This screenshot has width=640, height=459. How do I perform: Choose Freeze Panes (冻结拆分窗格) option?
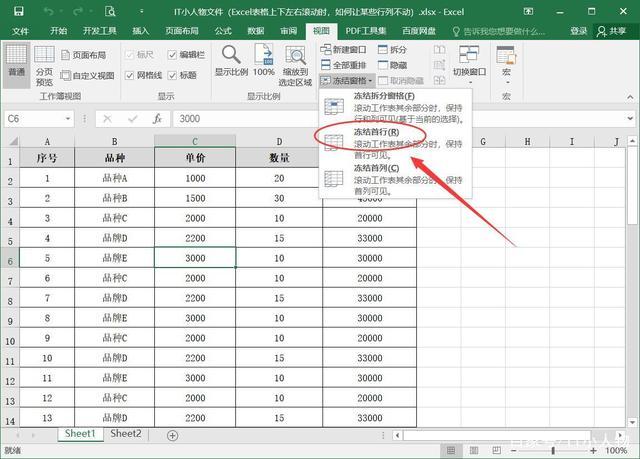click(x=395, y=107)
